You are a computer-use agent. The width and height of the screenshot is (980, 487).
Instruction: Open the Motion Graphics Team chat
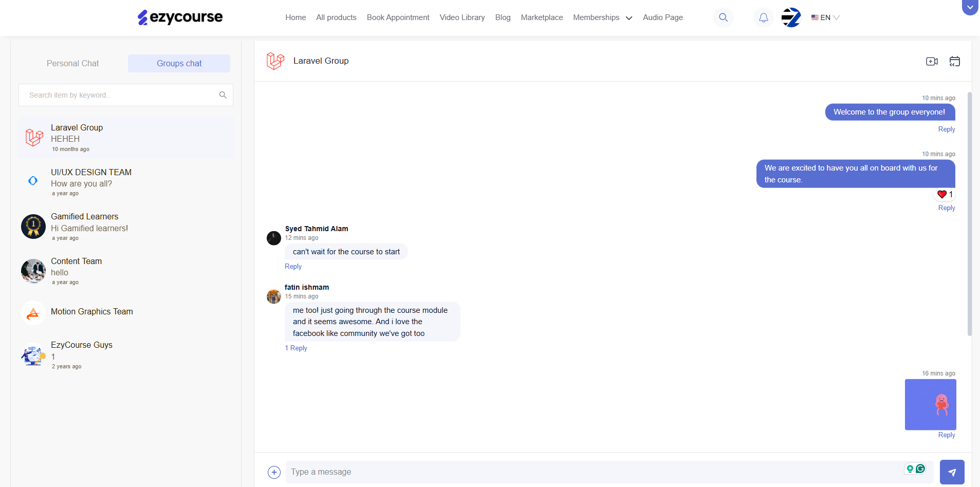126,312
